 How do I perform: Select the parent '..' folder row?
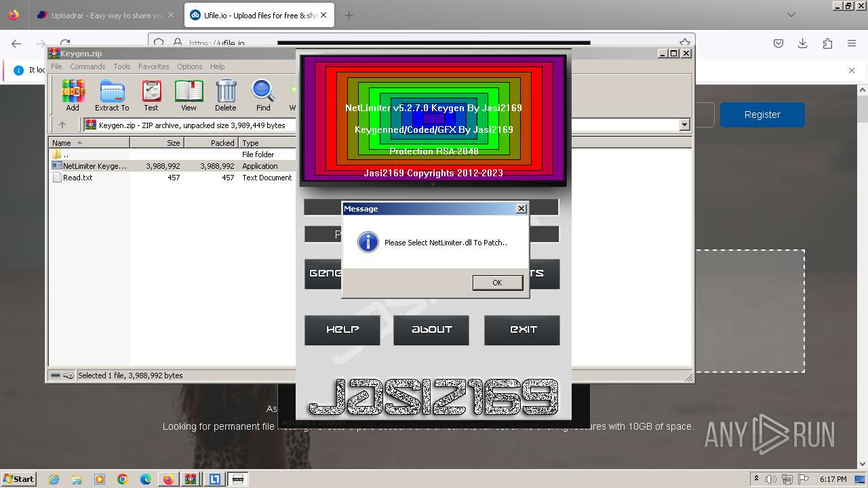[x=172, y=155]
